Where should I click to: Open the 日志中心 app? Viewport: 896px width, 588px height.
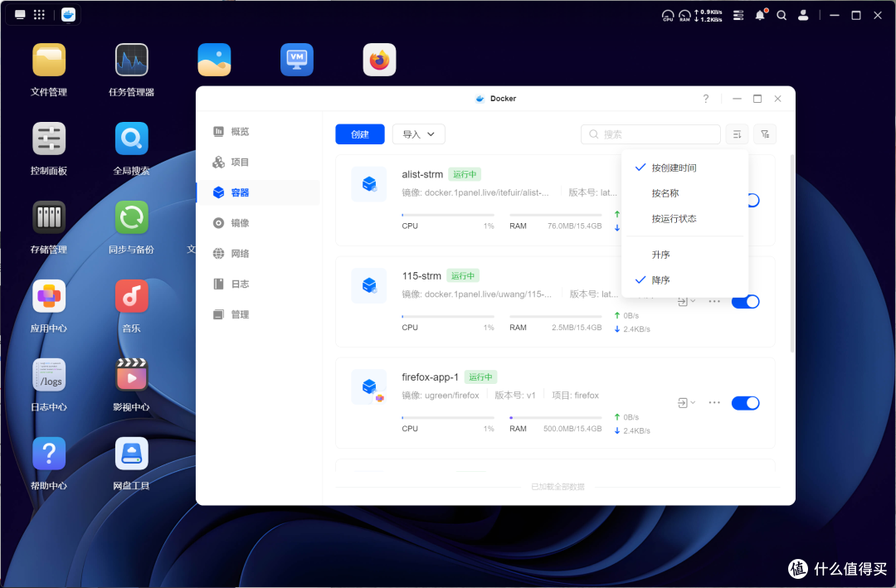pyautogui.click(x=49, y=375)
